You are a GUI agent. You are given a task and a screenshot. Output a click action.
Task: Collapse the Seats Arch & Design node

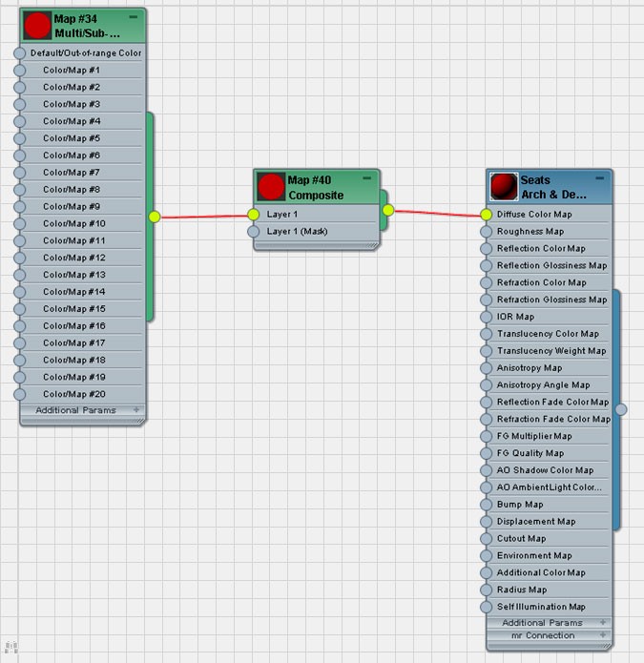pyautogui.click(x=599, y=178)
